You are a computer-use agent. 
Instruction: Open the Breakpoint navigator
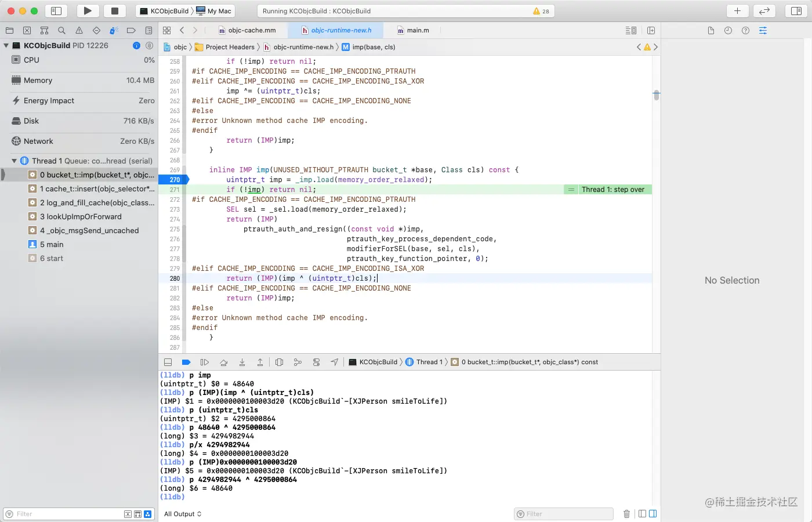pos(131,30)
